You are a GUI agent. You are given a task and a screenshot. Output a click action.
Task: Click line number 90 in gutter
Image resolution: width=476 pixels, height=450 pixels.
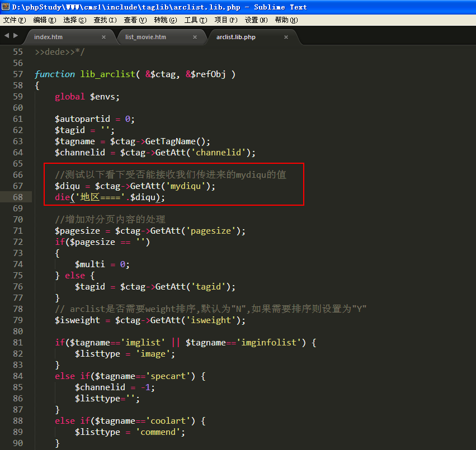pyautogui.click(x=18, y=443)
